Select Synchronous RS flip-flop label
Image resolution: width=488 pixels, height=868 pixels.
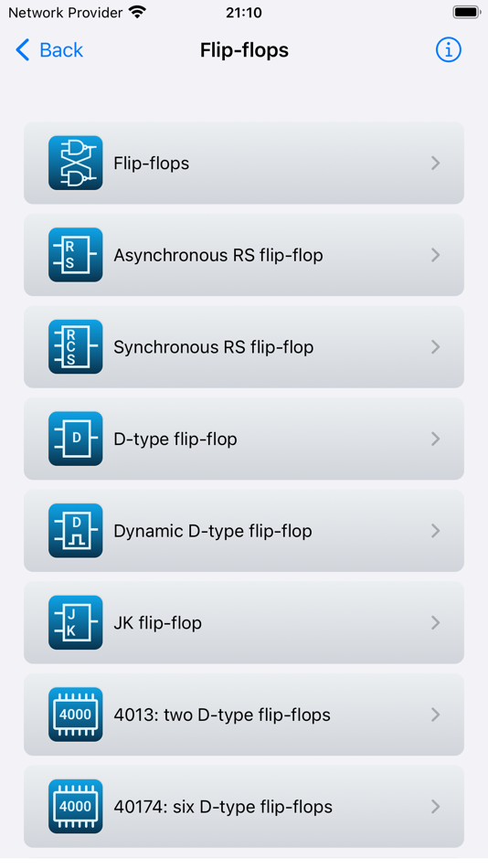click(x=213, y=347)
